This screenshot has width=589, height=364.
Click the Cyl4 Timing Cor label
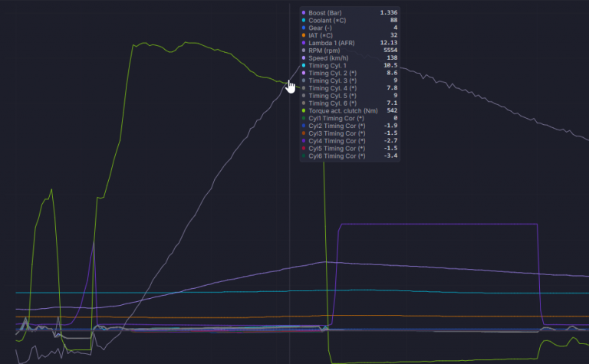click(x=337, y=141)
